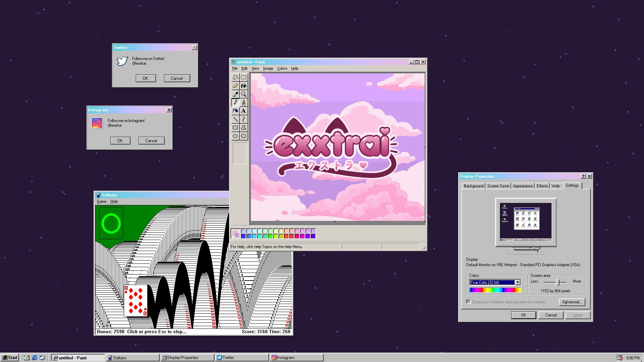Open the Image menu in Paint
Screen dimensions: 644x362
pos(268,68)
